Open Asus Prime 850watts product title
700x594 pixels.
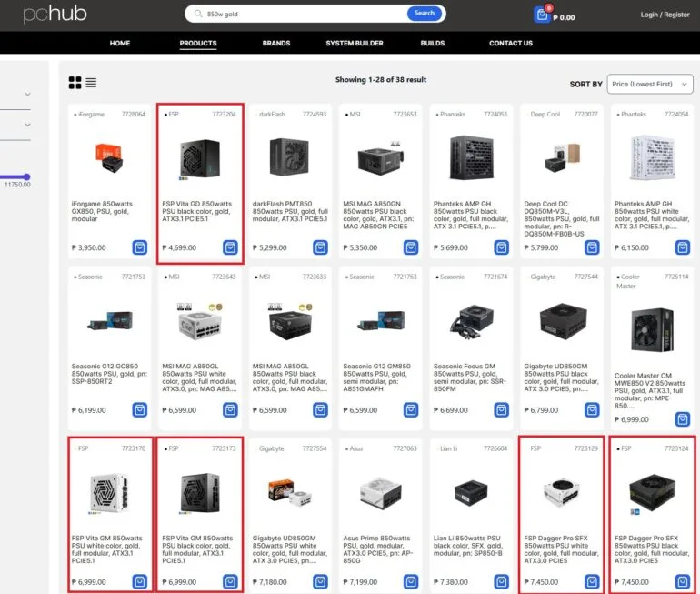378,549
